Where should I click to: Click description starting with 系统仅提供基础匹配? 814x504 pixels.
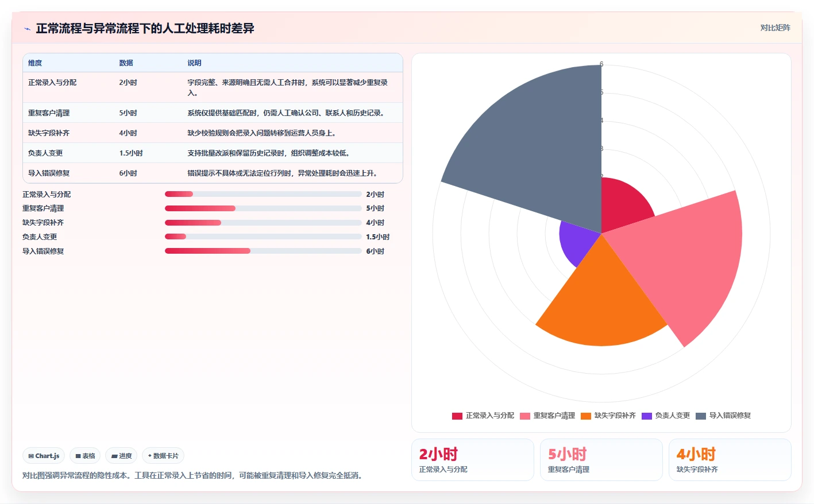pyautogui.click(x=286, y=113)
